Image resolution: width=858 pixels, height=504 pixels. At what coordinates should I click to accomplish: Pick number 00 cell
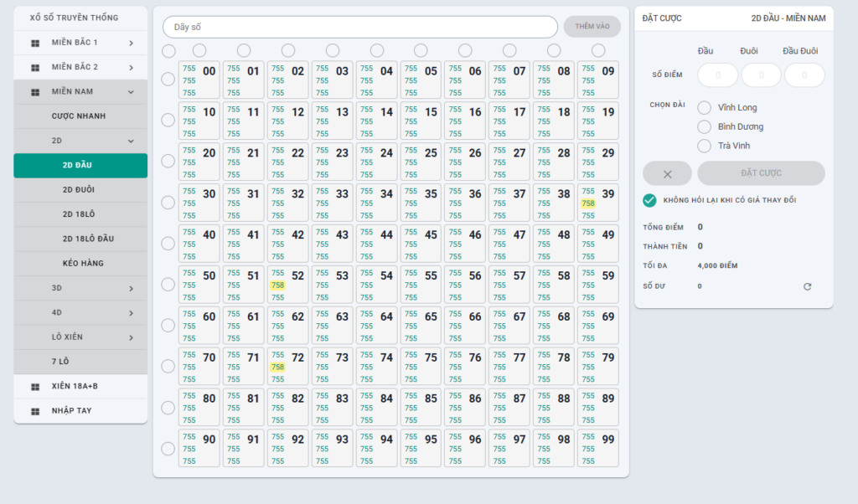199,80
